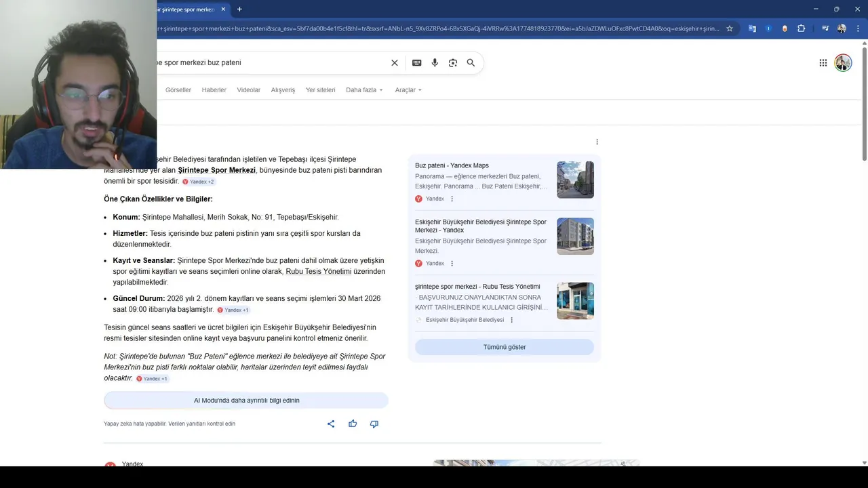Screen dimensions: 868x488
Task: Close the current şirintepe spor tab
Action: [223, 9]
